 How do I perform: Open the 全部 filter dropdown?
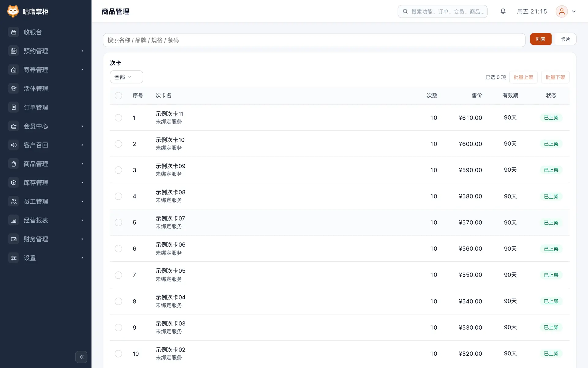[x=126, y=77]
